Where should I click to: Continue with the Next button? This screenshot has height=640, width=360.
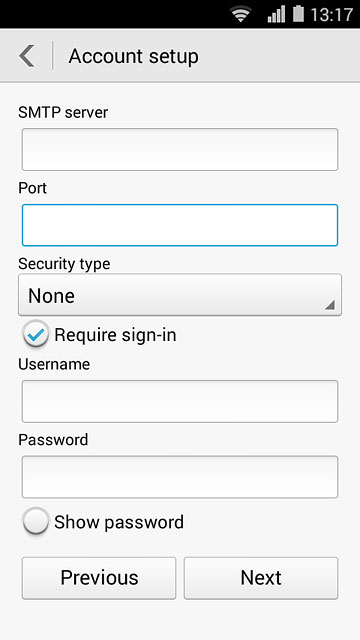coord(261,578)
